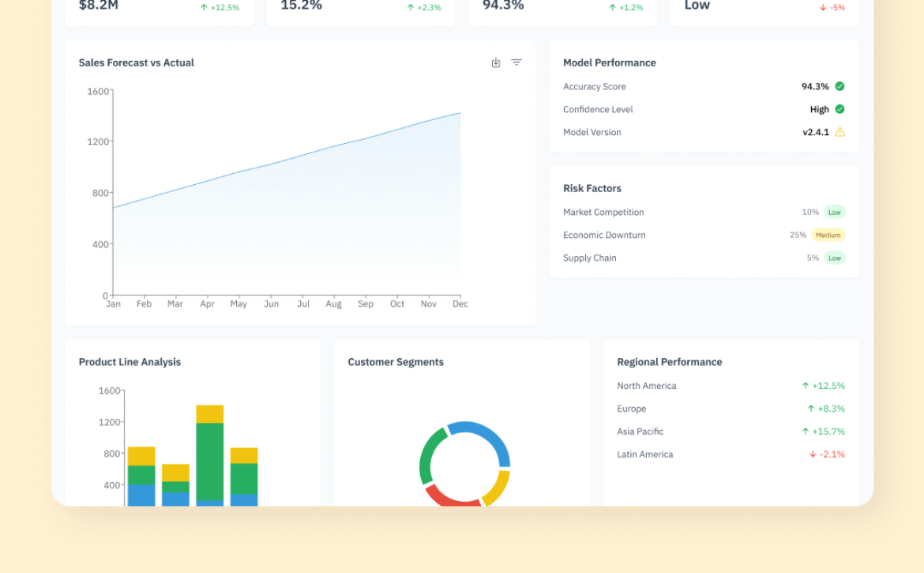Open the filter icon on Sales Forecast chart
The height and width of the screenshot is (573, 924).
pos(516,62)
